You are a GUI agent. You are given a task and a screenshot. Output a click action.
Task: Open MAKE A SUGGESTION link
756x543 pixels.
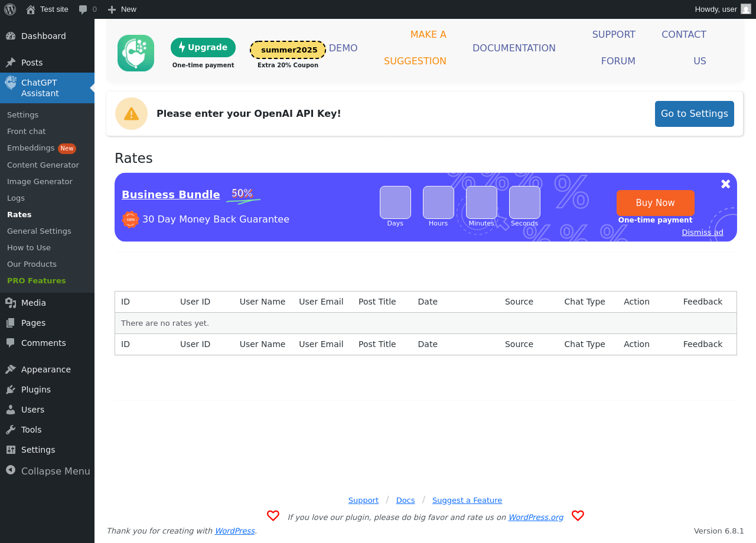(x=415, y=48)
